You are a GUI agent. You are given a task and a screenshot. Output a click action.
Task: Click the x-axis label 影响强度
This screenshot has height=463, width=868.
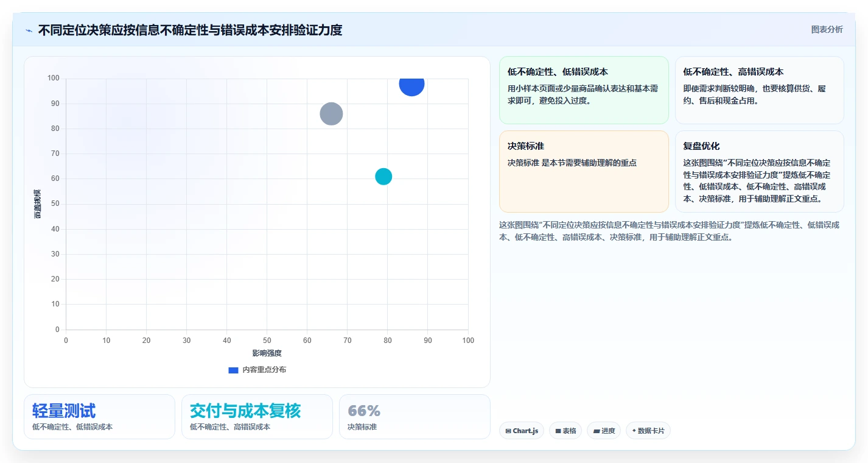click(267, 353)
